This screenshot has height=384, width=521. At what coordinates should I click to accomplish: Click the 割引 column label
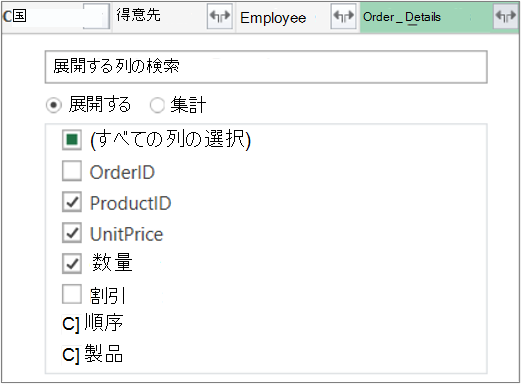click(108, 295)
